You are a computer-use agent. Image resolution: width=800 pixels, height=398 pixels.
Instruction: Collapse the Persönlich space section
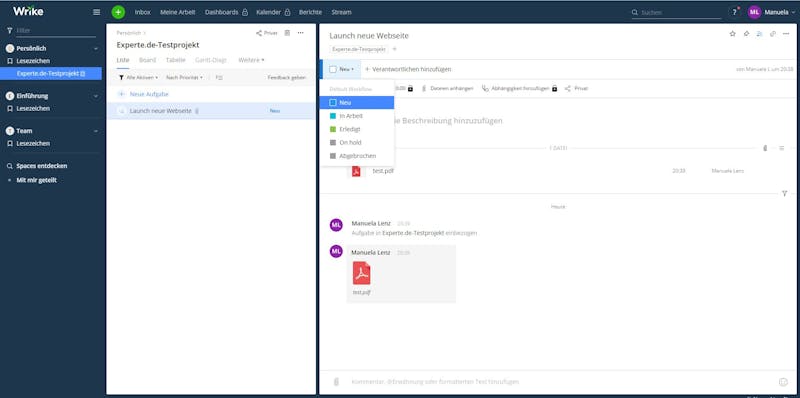(95, 48)
